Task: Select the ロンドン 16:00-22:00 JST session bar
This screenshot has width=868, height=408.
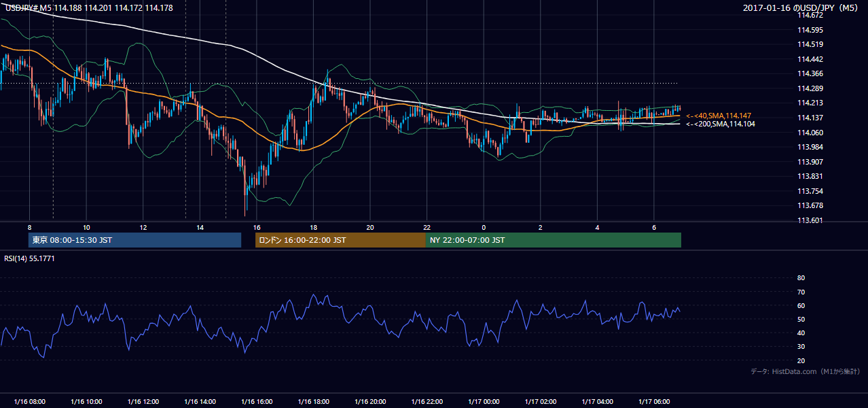Action: pos(340,240)
